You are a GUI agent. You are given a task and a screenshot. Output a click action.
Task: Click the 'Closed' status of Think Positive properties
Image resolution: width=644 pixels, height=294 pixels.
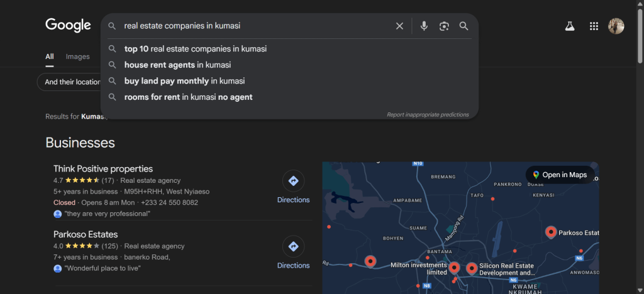(x=65, y=202)
